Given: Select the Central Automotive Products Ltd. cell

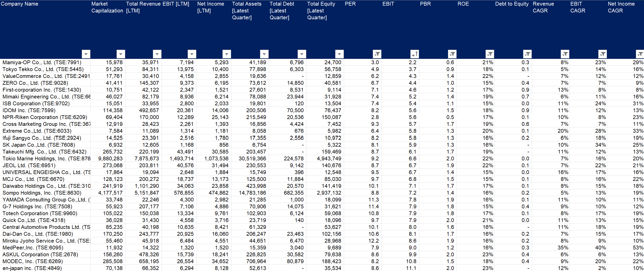Looking at the screenshot, I should pyautogui.click(x=45, y=227).
